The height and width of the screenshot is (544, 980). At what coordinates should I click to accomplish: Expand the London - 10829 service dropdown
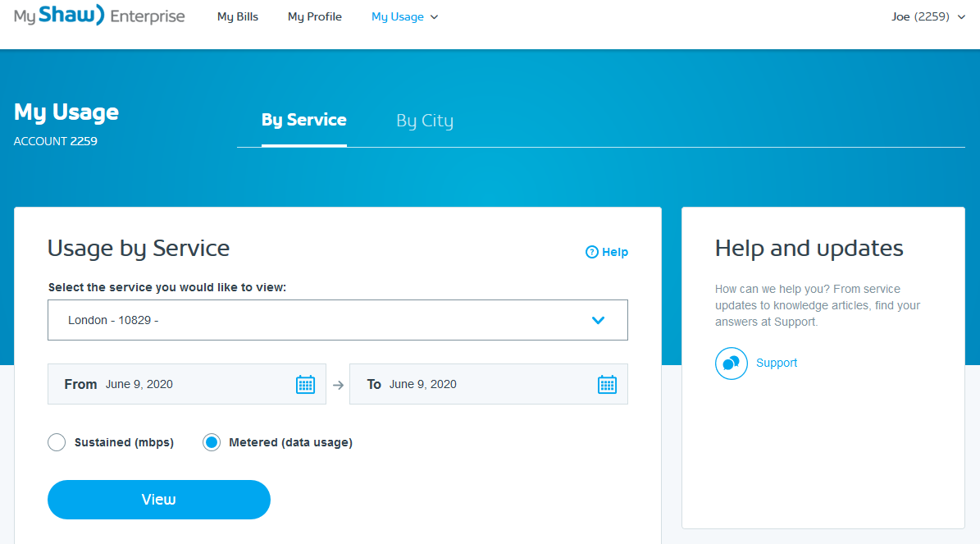338,320
